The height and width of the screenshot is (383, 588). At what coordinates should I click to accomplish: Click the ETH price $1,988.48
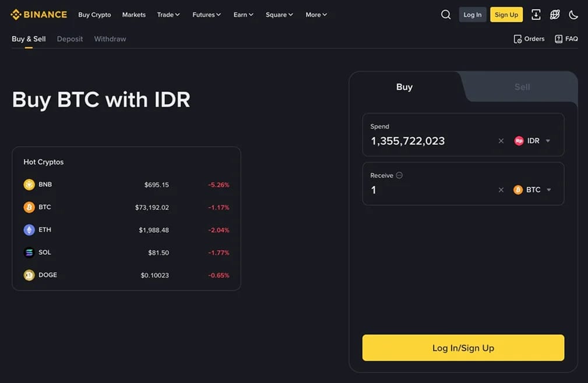(154, 230)
